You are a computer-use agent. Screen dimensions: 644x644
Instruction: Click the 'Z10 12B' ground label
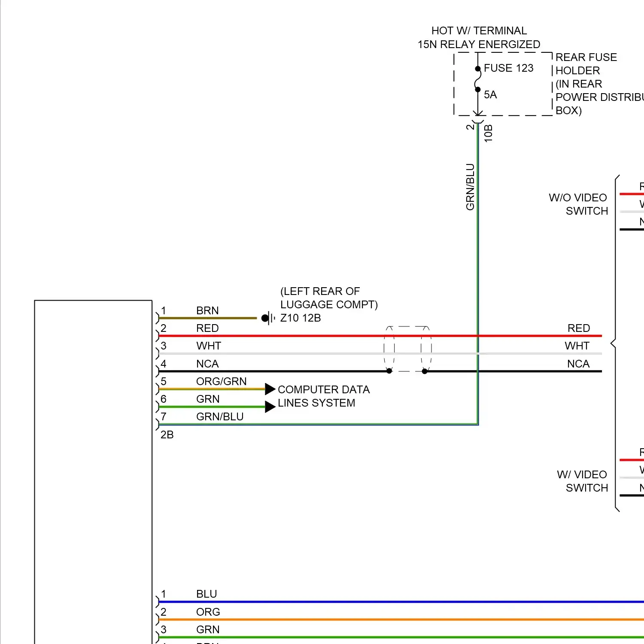point(301,318)
